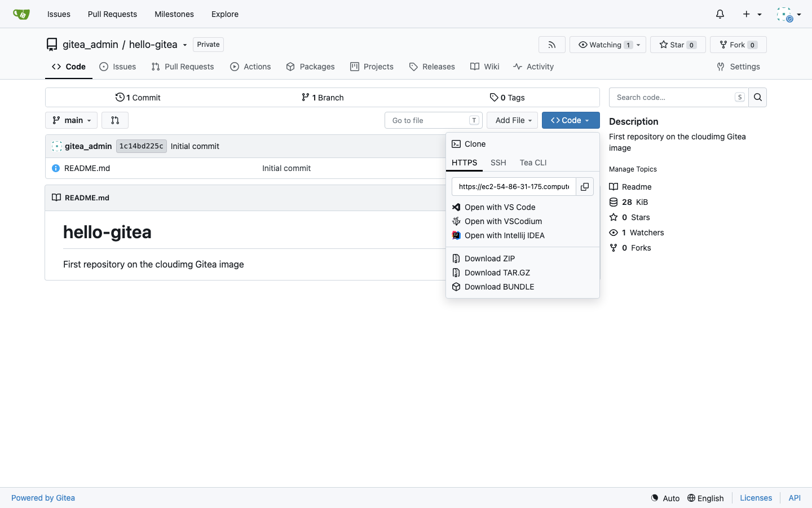This screenshot has width=812, height=508.
Task: Open the user avatar menu
Action: 789,14
